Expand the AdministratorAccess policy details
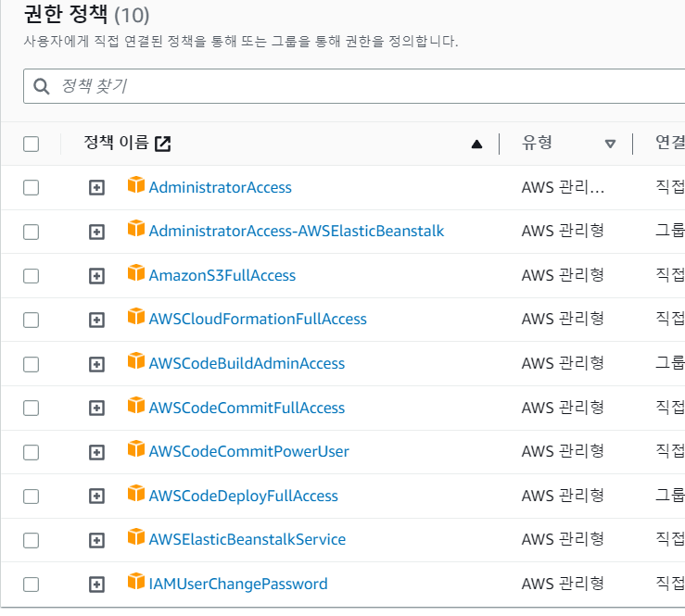 96,188
